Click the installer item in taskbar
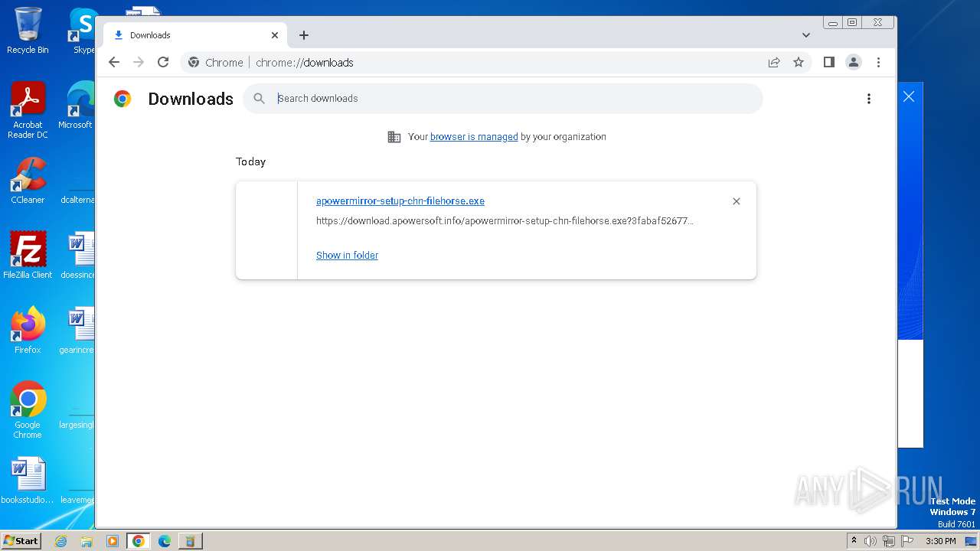Screen dimensions: 980x551 (190, 541)
